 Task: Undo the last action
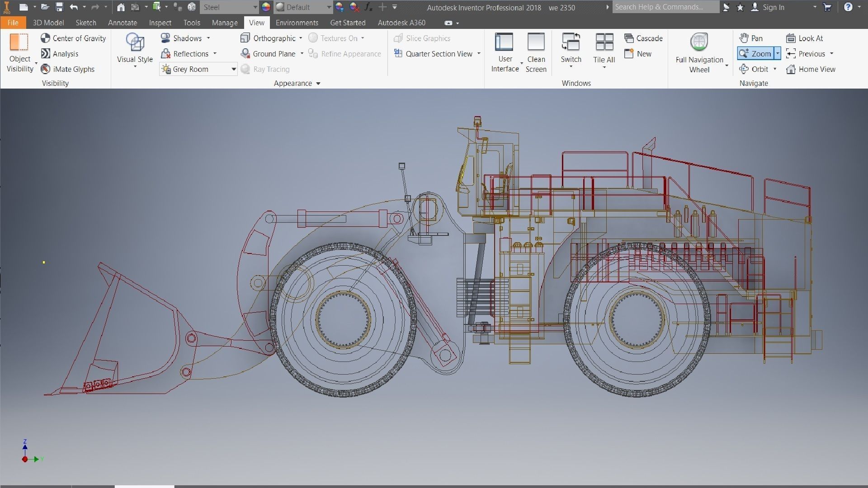pyautogui.click(x=74, y=7)
